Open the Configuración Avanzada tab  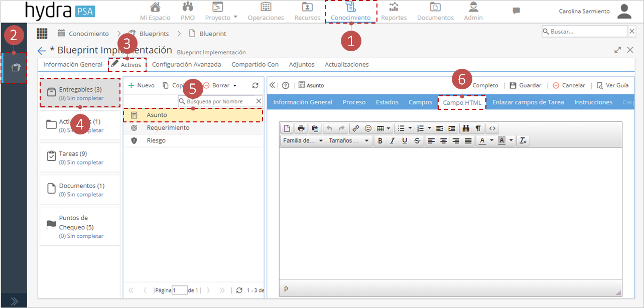(186, 65)
